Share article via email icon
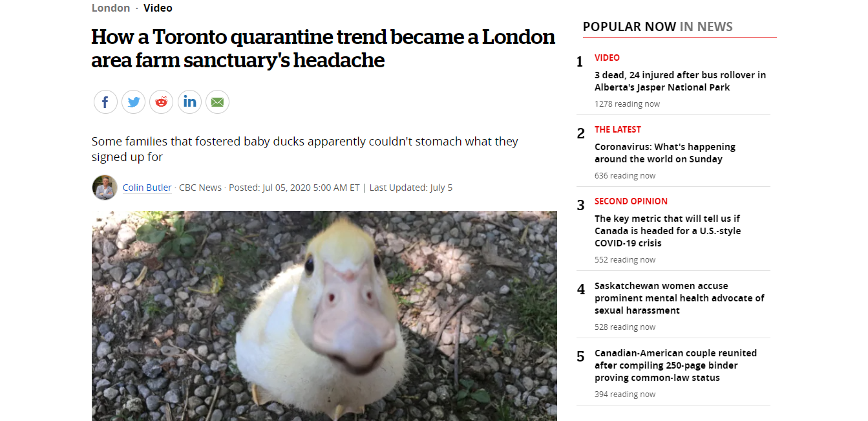868x421 pixels. pos(217,102)
